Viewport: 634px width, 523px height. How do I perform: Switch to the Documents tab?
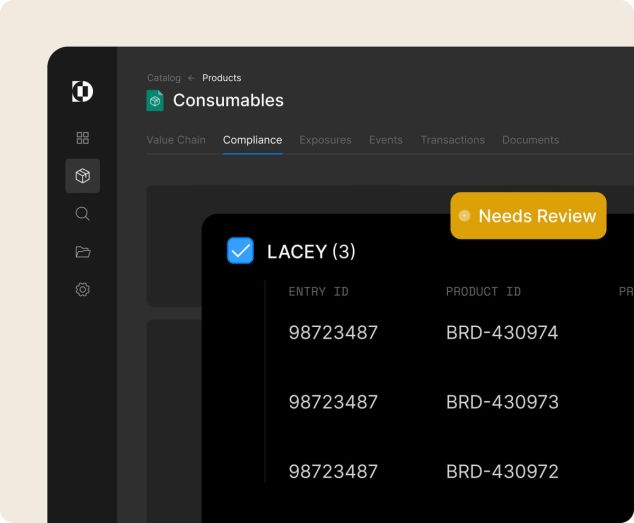[530, 140]
